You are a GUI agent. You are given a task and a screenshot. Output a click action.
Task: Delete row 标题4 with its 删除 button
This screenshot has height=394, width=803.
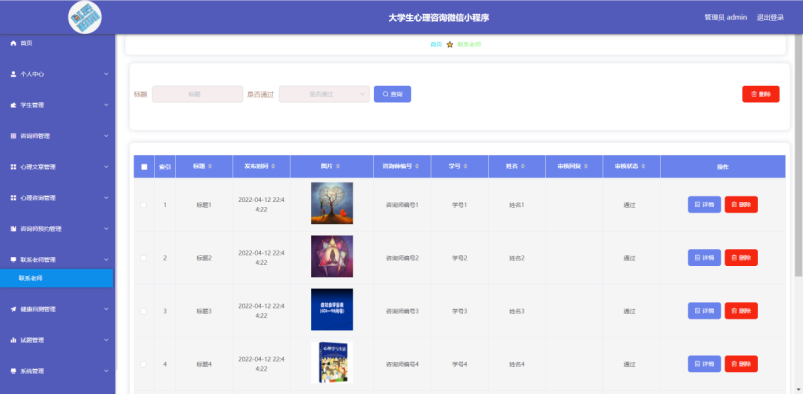(x=741, y=364)
